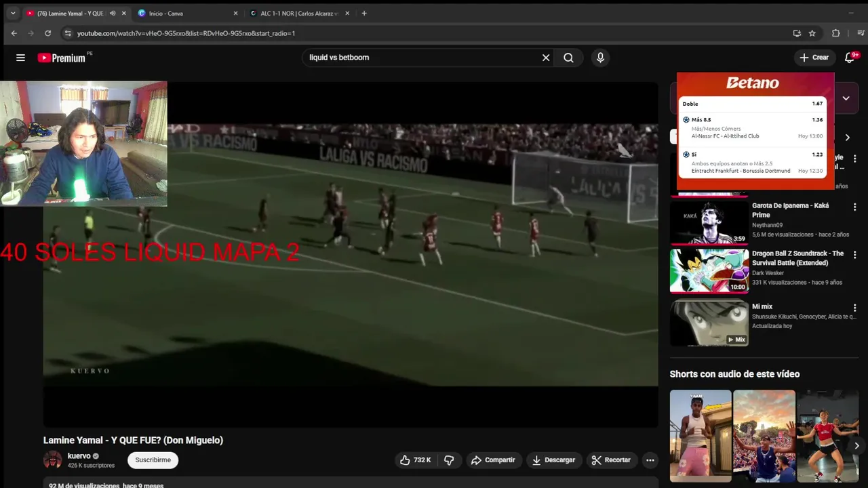The height and width of the screenshot is (488, 868).
Task: Click Neythann09 channel name
Action: pyautogui.click(x=767, y=225)
